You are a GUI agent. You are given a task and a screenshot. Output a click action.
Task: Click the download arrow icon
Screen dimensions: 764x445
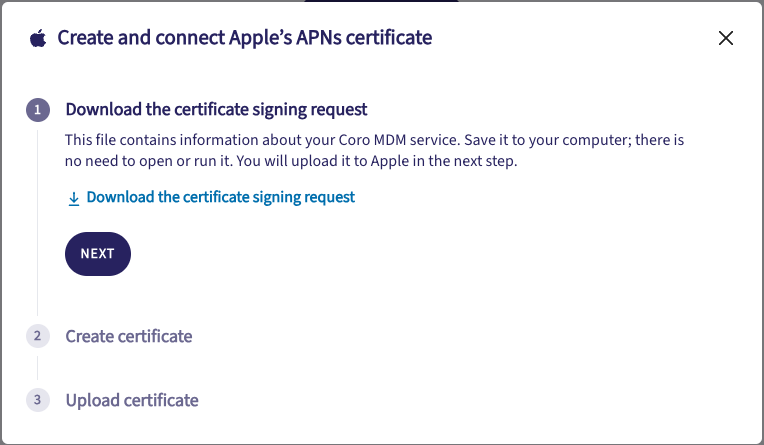pyautogui.click(x=73, y=198)
